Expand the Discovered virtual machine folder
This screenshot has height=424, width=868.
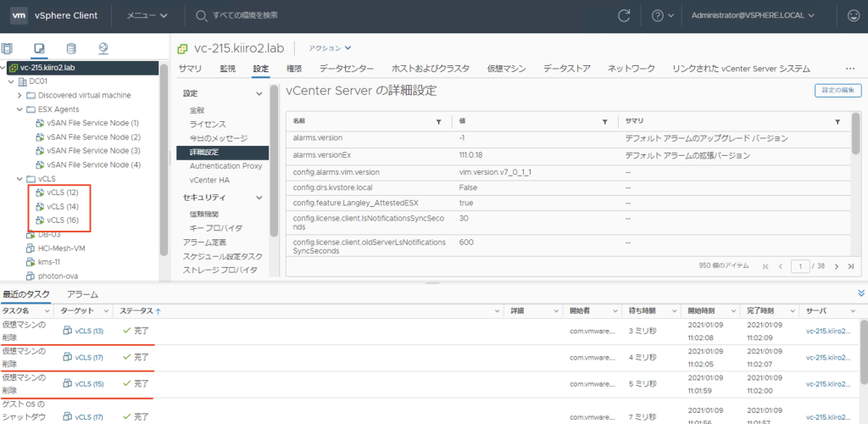point(20,95)
